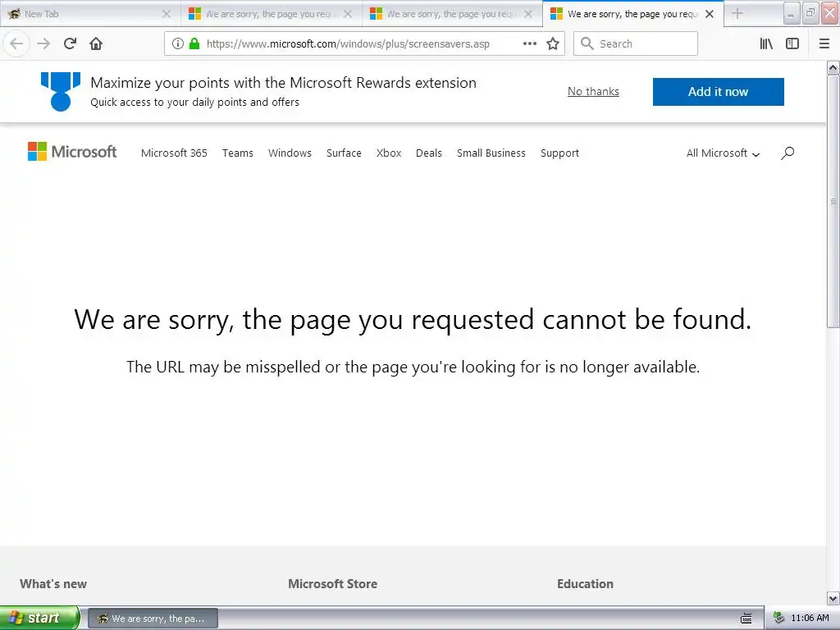Open the Library icon in the toolbar
The width and height of the screenshot is (840, 630).
766,43
